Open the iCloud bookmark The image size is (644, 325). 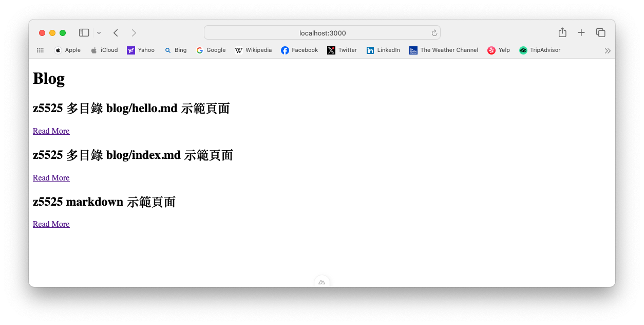coord(104,50)
